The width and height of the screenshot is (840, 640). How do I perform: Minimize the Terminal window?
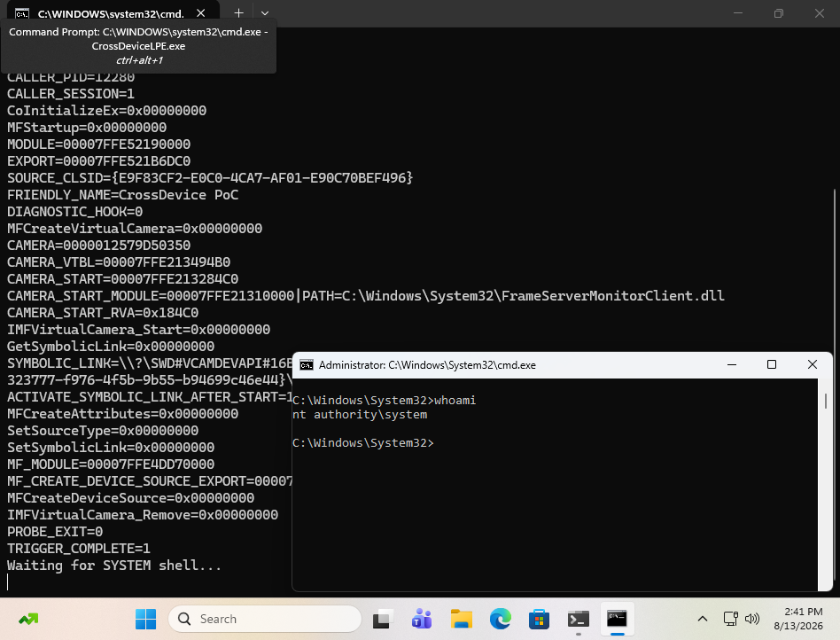click(x=738, y=13)
